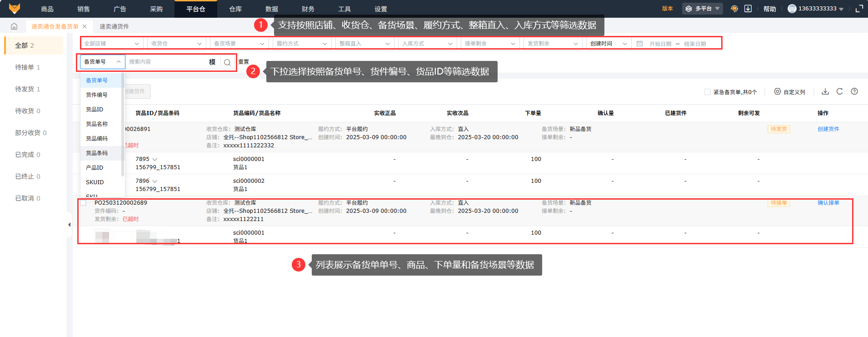Image resolution: width=868 pixels, height=337 pixels.
Task: Open the 多平台 platform selector
Action: [x=702, y=9]
